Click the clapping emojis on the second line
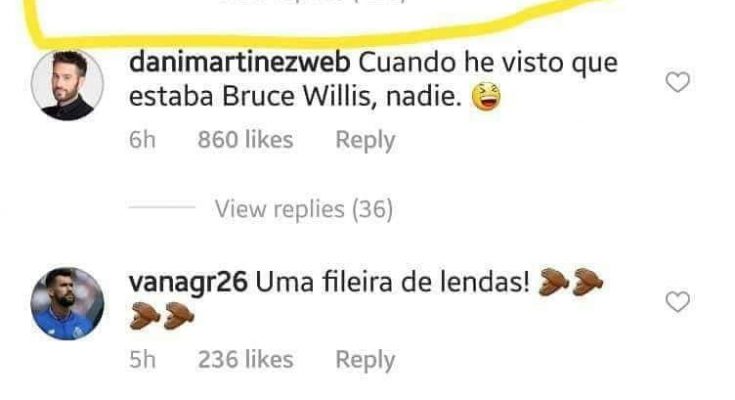Image resolution: width=735 pixels, height=400 pixels. click(x=162, y=316)
